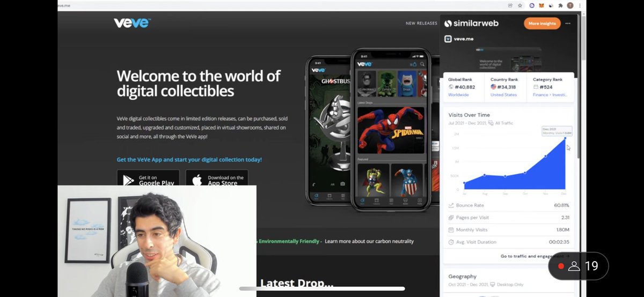644x297 pixels.
Task: Bookmark this page with the star icon
Action: [x=519, y=5]
